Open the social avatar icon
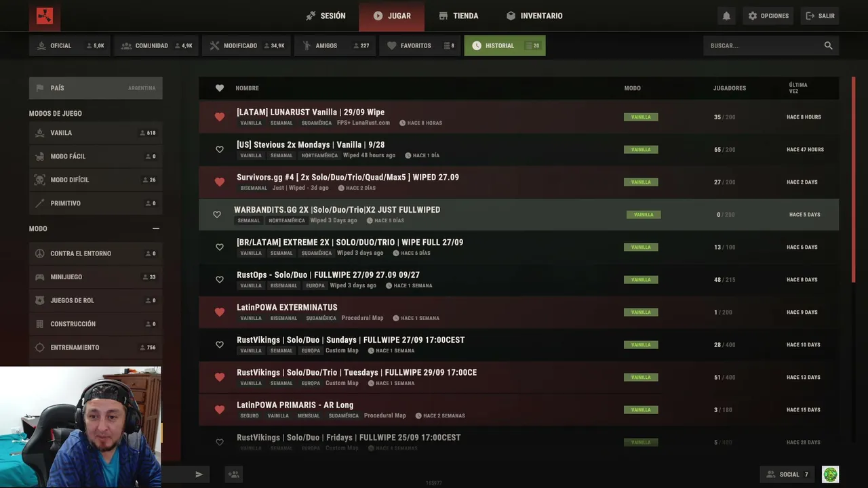This screenshot has width=868, height=488. pos(830,474)
